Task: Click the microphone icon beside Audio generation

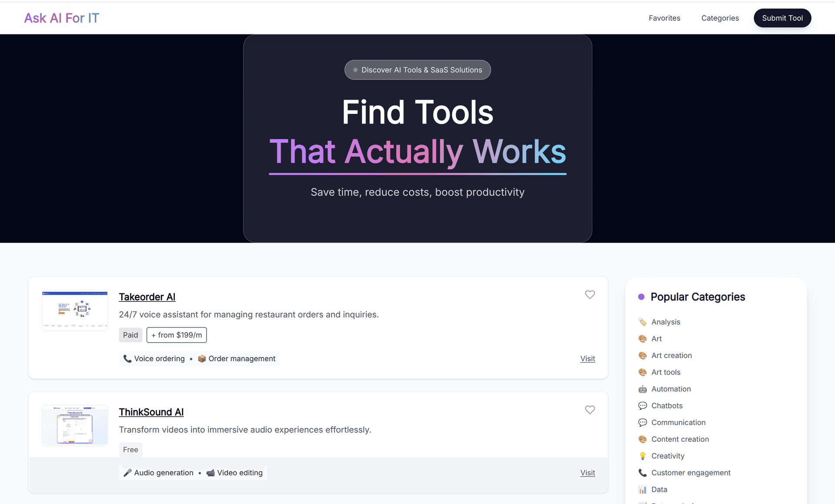Action: coord(127,473)
